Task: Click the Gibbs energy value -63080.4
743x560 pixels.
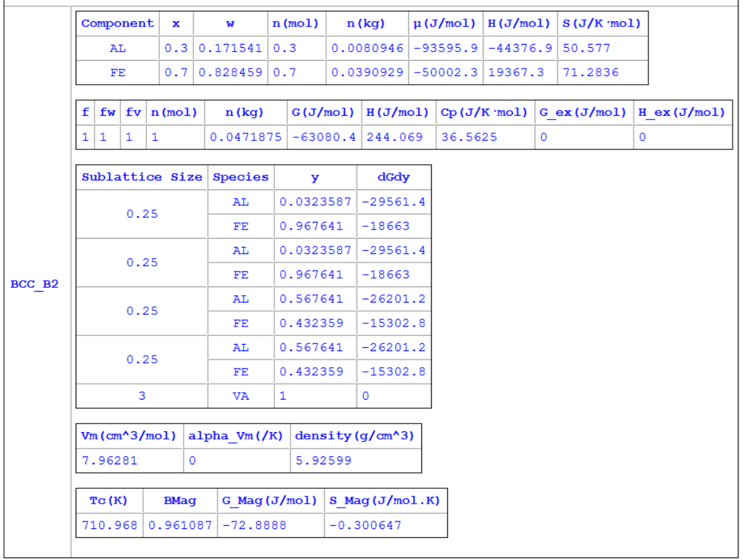Action: pos(322,137)
